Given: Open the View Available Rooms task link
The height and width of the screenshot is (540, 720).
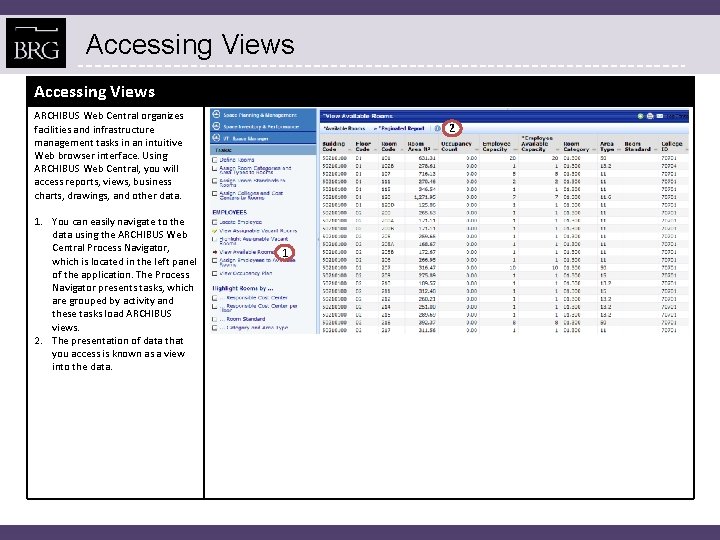Looking at the screenshot, I should 247,252.
